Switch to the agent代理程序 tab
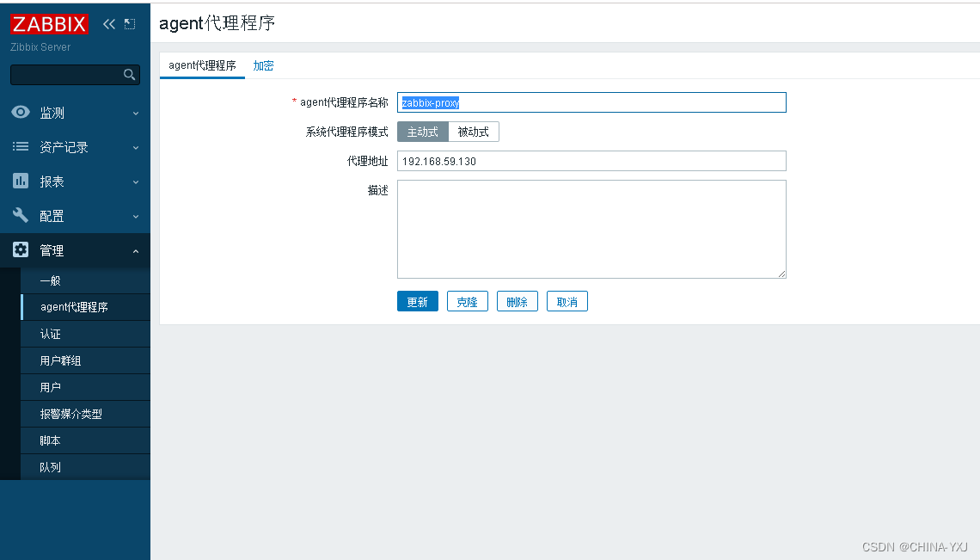 tap(202, 65)
